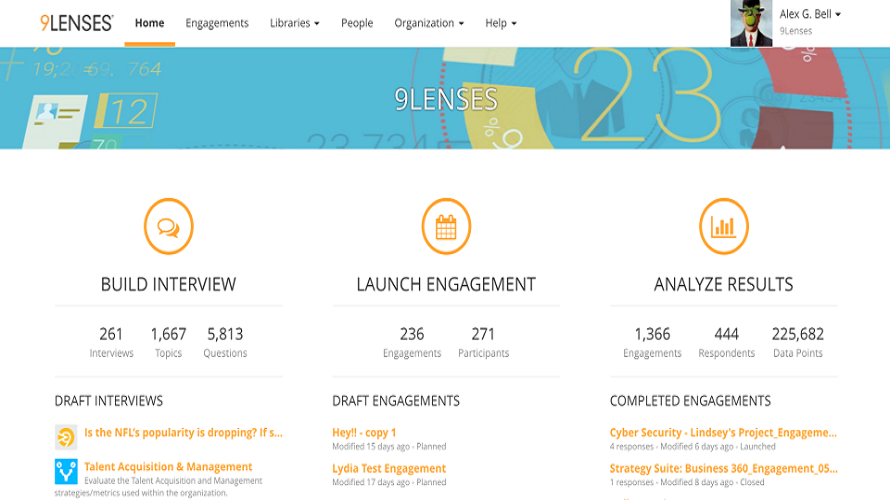Screen dimensions: 890x500
Task: Click 'Modified 15 days ago - Planned' text
Action: 389,447
